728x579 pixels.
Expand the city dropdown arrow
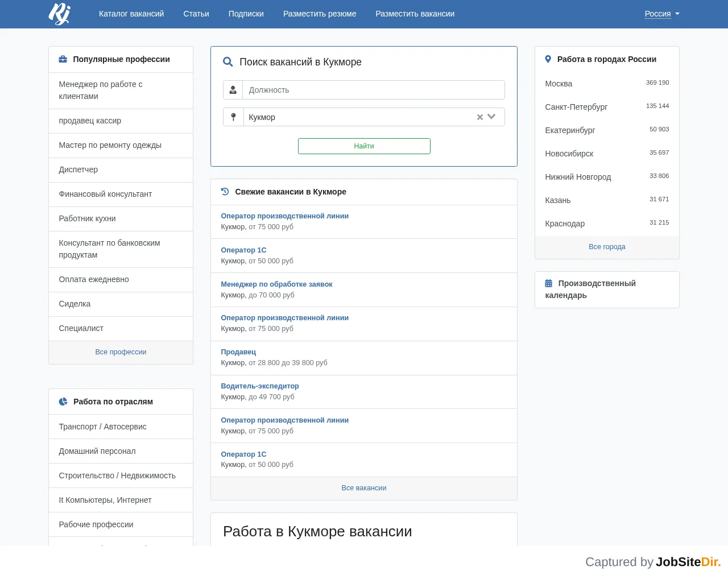coord(491,117)
